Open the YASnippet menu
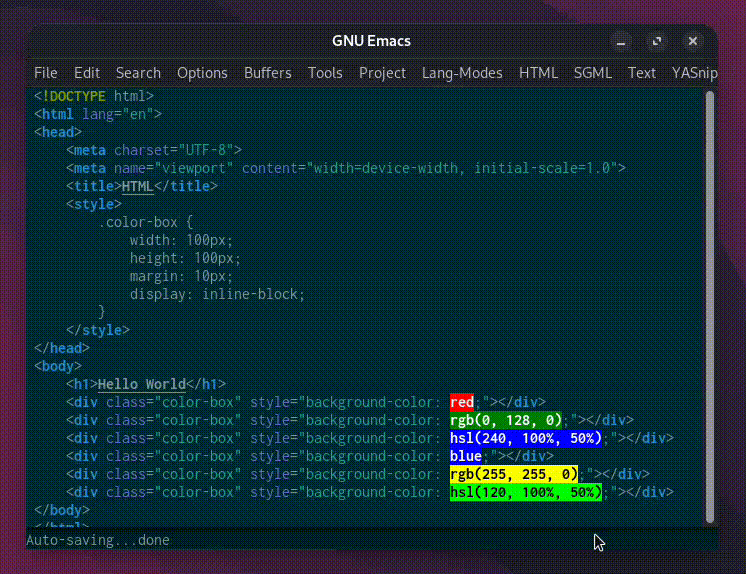 (695, 73)
